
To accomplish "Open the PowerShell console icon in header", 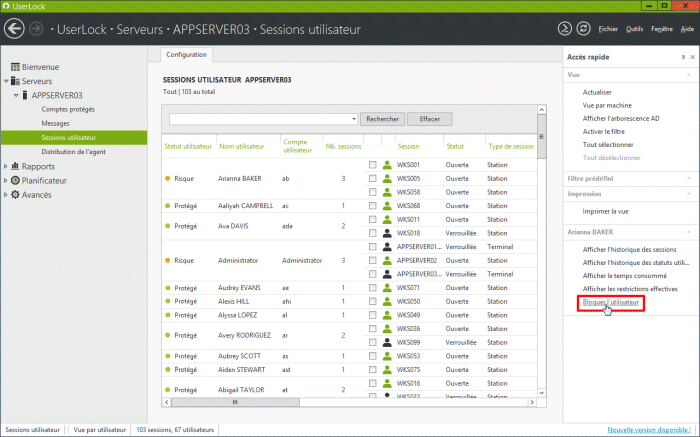I will (x=564, y=29).
